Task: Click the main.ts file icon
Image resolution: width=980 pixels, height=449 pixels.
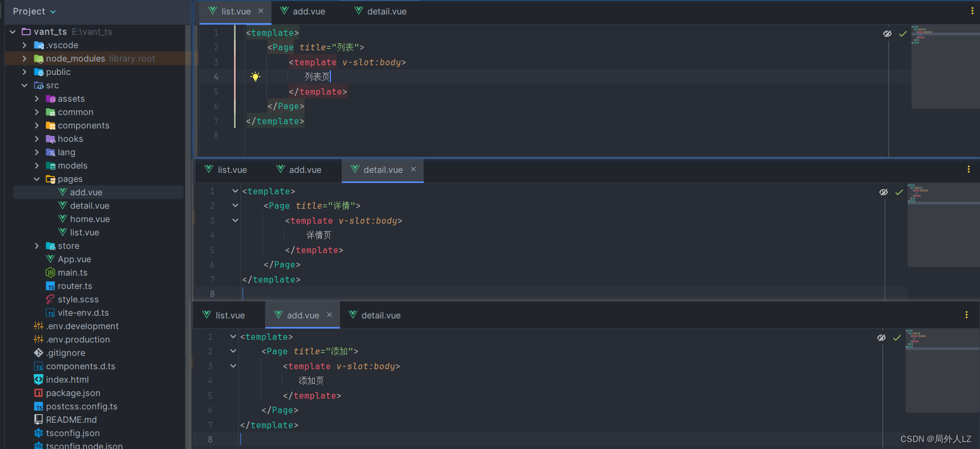Action: [50, 272]
